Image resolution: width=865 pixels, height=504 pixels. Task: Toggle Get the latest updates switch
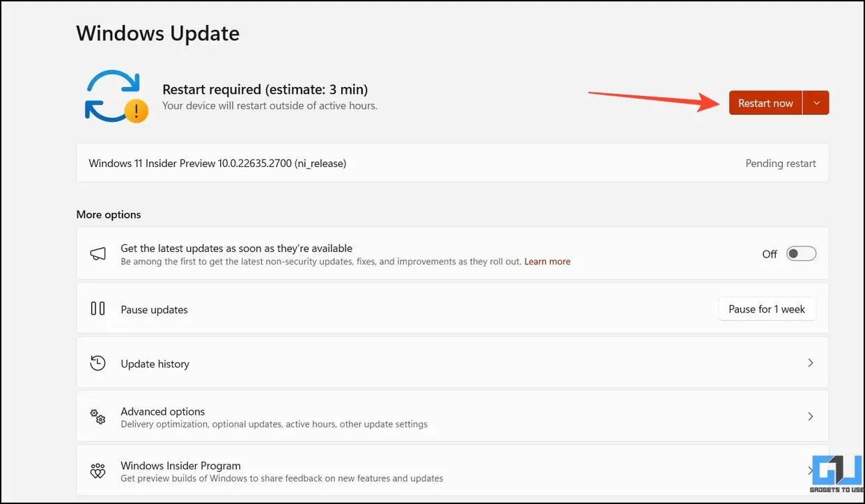tap(801, 254)
